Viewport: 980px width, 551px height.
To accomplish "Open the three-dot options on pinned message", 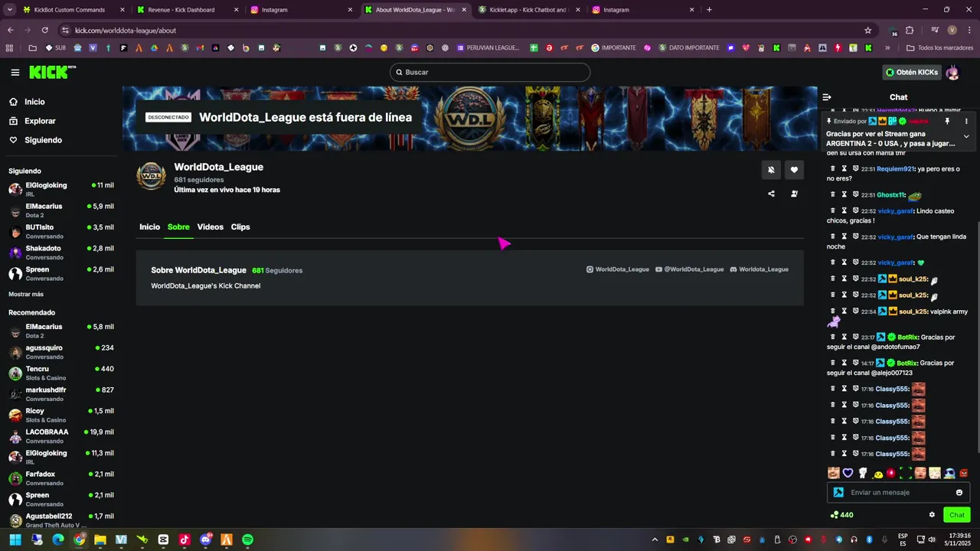I will [966, 121].
